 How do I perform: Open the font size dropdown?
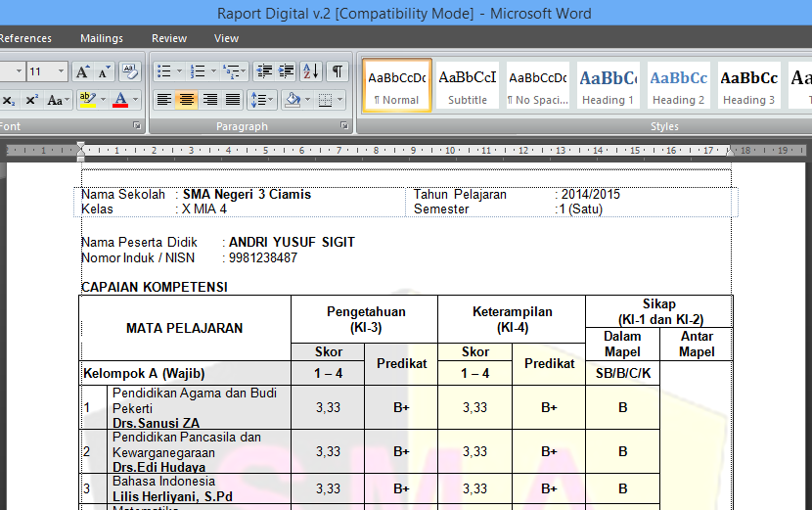61,71
